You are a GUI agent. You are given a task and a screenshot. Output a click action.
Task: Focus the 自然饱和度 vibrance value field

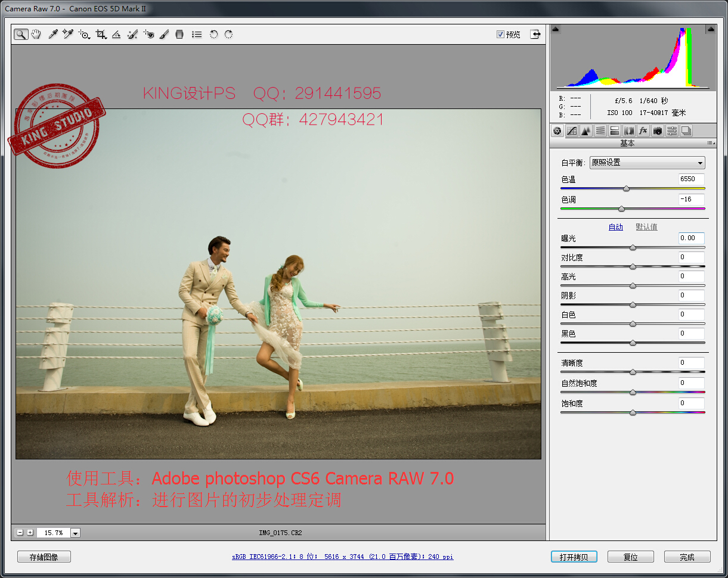pyautogui.click(x=691, y=383)
